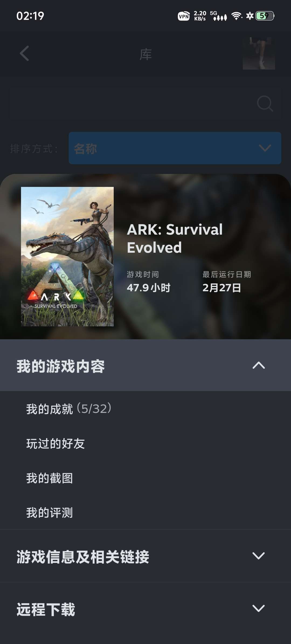The image size is (291, 644).
Task: Open the profile avatar thumbnail
Action: click(x=259, y=53)
